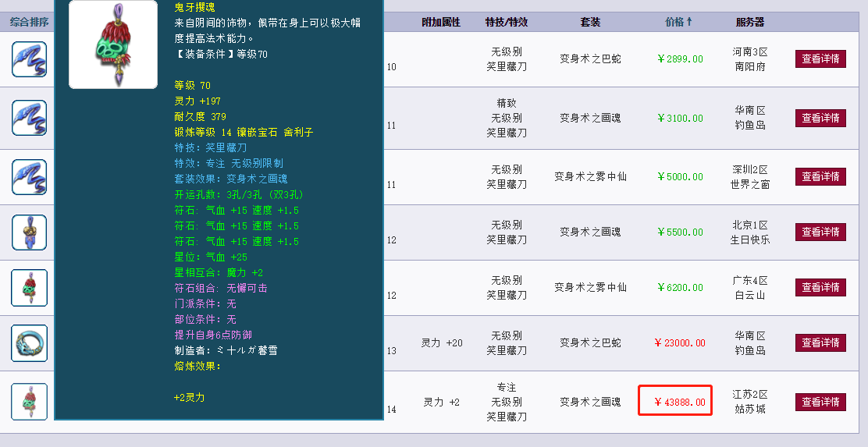
Task: Click the price ¥43888.00
Action: (x=680, y=403)
